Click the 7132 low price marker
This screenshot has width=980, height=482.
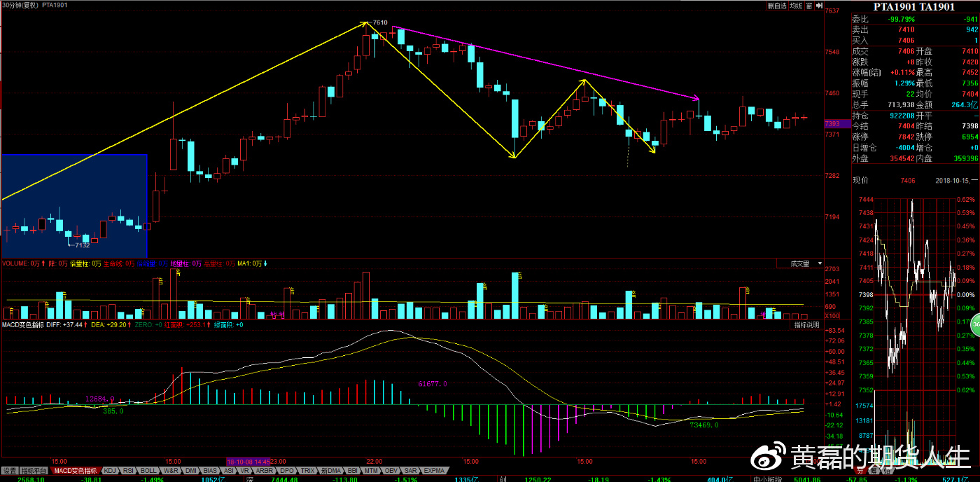point(82,245)
